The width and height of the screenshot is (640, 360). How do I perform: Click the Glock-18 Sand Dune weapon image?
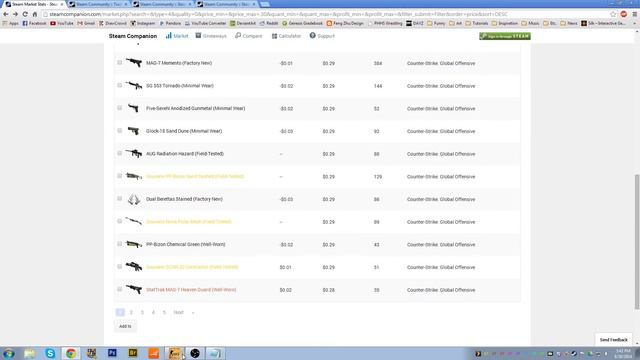134,131
